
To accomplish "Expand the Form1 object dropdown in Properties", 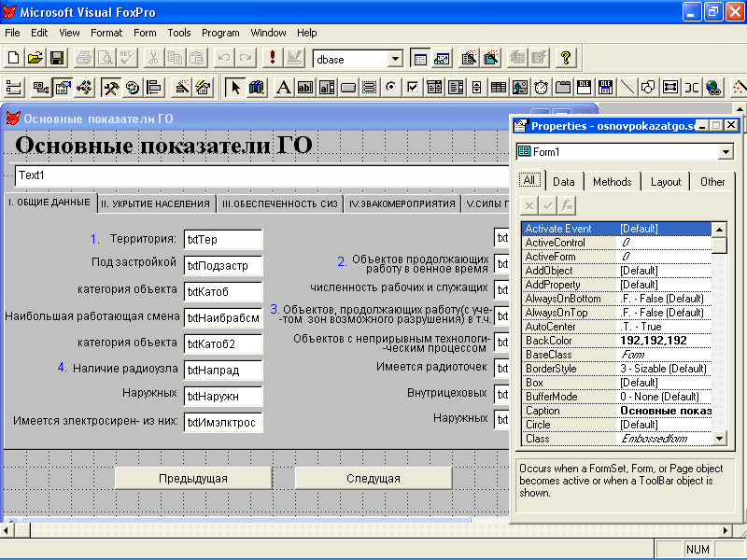I will (x=726, y=152).
